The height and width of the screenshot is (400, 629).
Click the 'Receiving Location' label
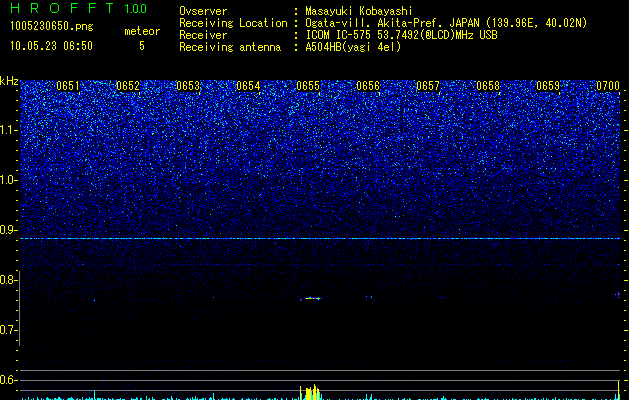tap(233, 23)
